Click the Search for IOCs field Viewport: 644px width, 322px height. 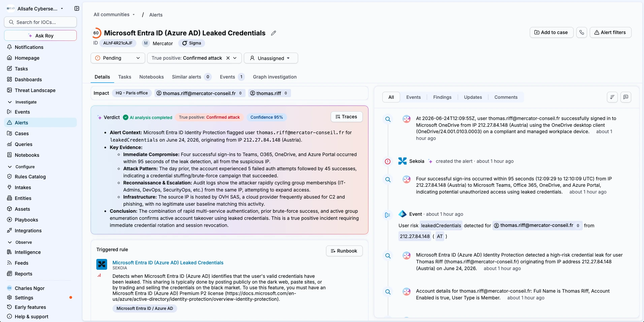[40, 22]
